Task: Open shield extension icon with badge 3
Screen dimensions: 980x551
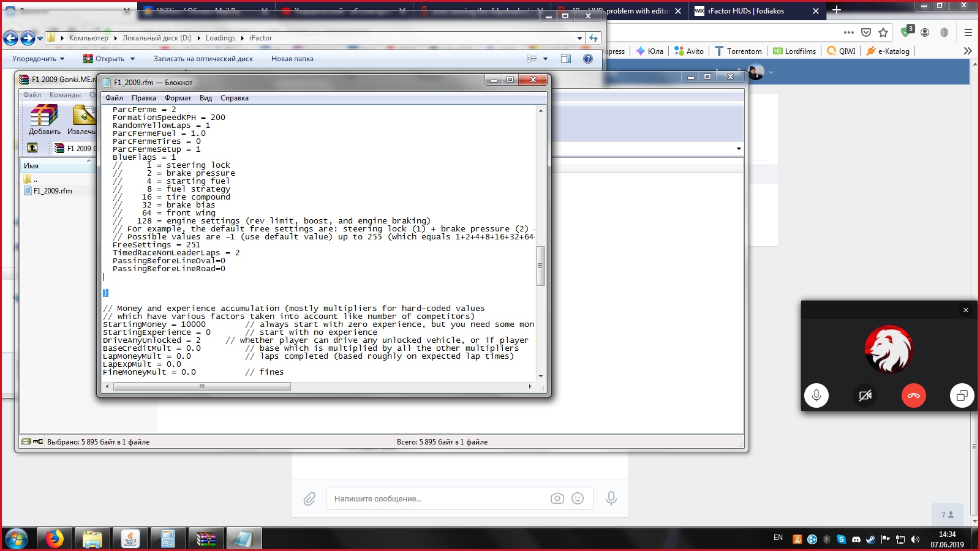Action: tap(907, 32)
